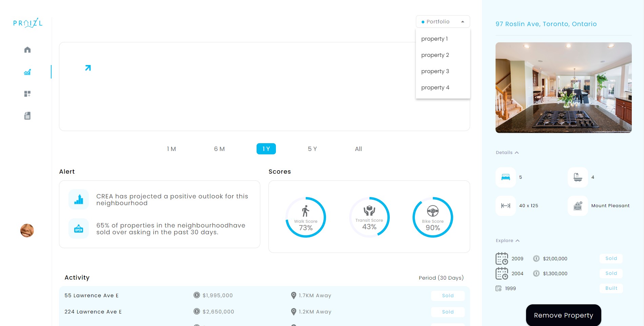This screenshot has height=326, width=644.
Task: Select property 4 from the portfolio menu
Action: pyautogui.click(x=435, y=87)
